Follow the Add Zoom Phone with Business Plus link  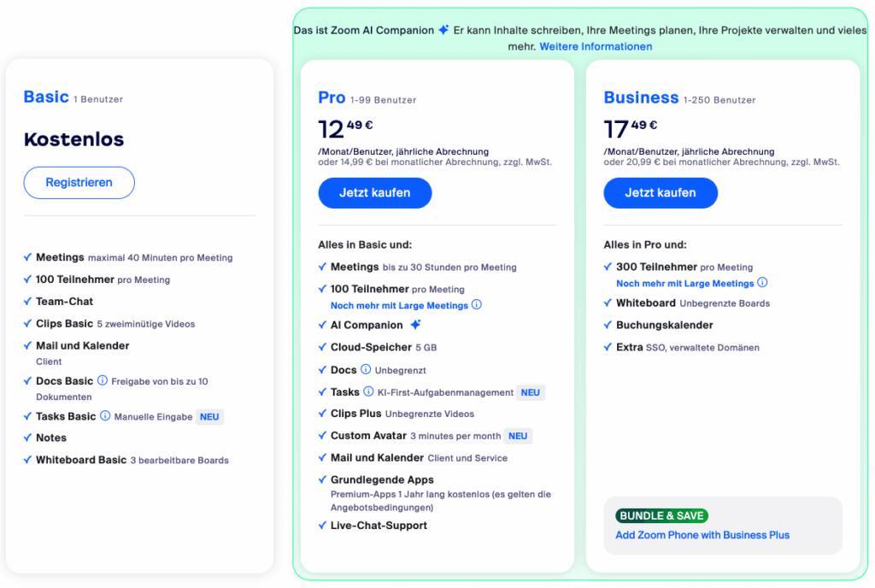(x=702, y=535)
